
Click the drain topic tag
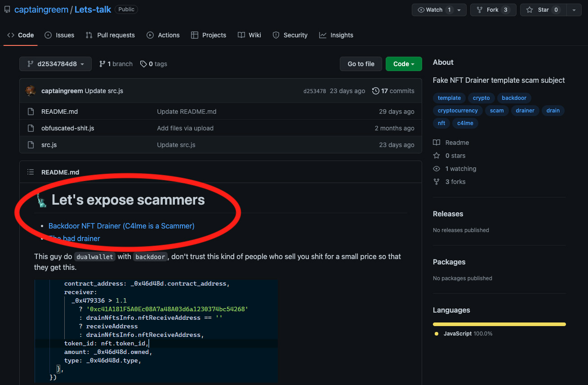[x=553, y=110]
